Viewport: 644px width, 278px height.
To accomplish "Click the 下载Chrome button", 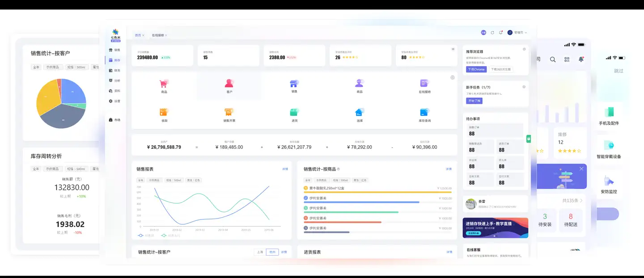I will (x=476, y=69).
